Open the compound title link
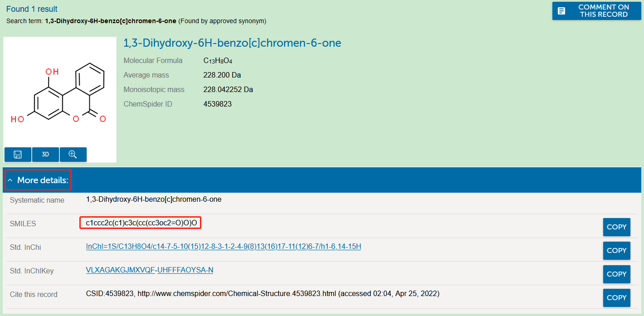644x316 pixels. pyautogui.click(x=232, y=43)
